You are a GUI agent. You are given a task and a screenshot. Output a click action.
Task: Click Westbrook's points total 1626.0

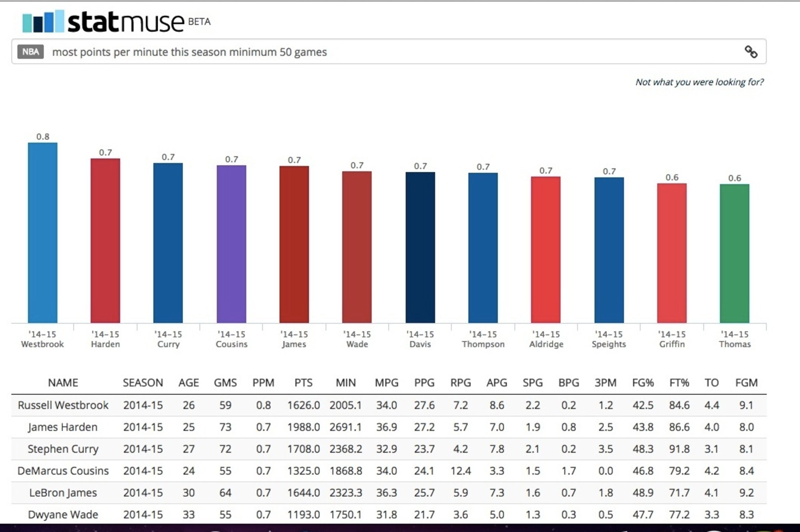(x=303, y=405)
